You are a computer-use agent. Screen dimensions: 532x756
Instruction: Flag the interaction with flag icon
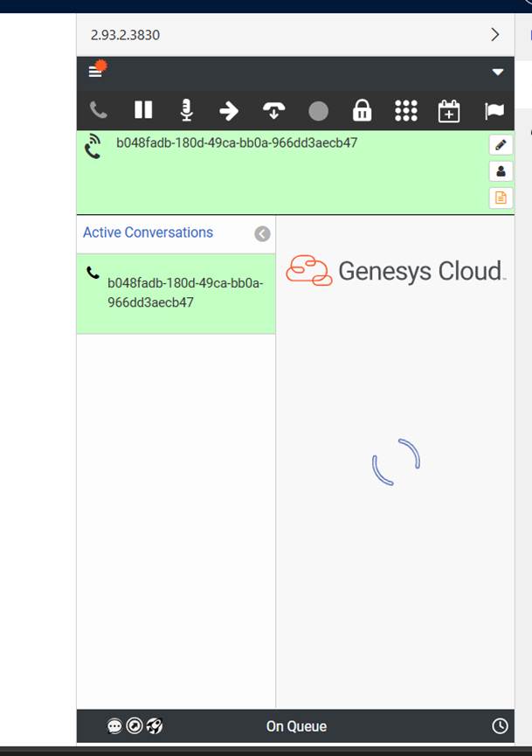click(494, 111)
